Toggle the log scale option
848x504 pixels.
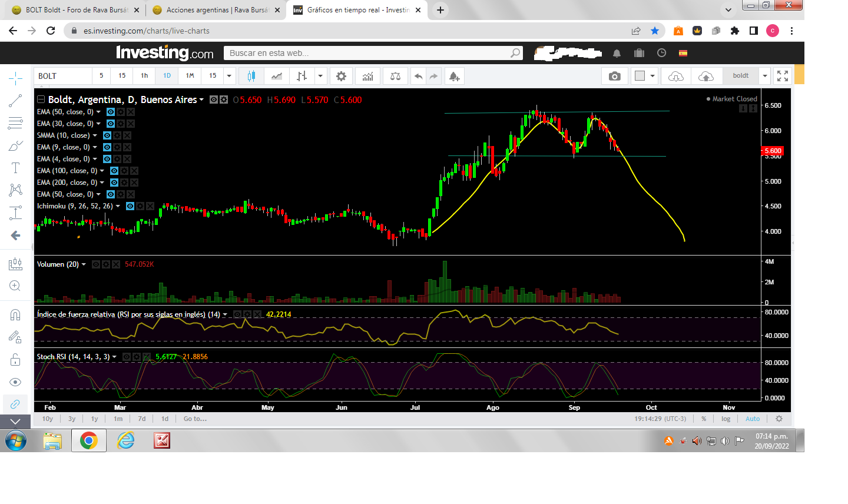(x=726, y=419)
